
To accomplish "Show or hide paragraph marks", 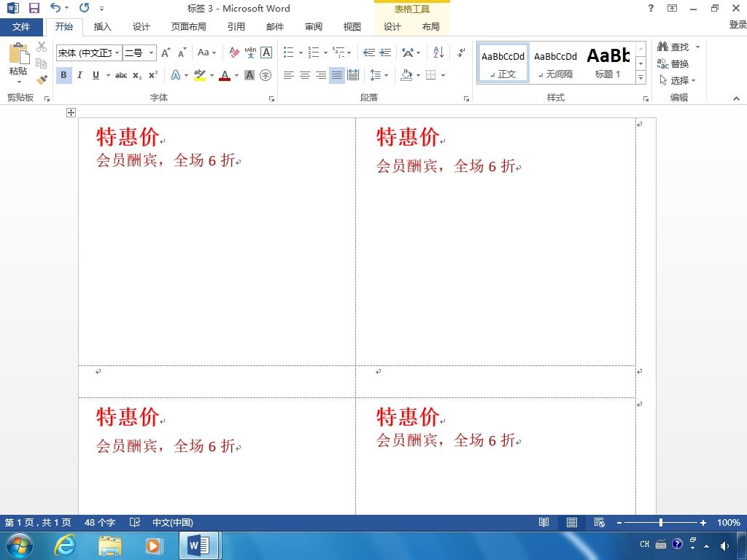I will (461, 52).
